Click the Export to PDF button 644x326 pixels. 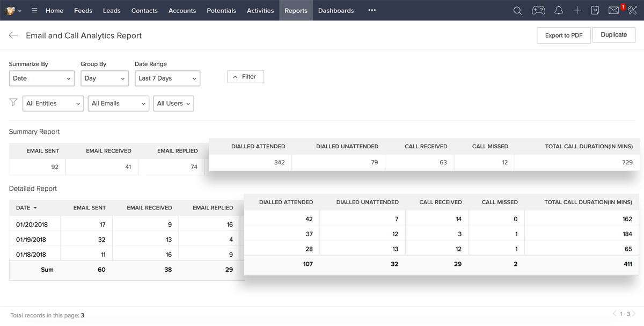(563, 35)
